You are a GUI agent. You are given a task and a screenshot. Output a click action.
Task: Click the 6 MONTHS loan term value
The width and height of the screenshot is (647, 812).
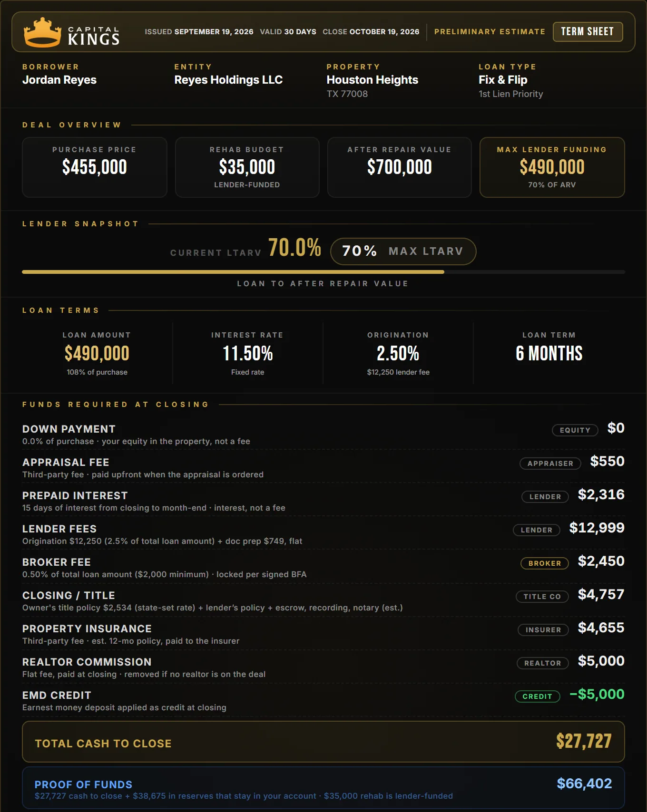pyautogui.click(x=549, y=353)
